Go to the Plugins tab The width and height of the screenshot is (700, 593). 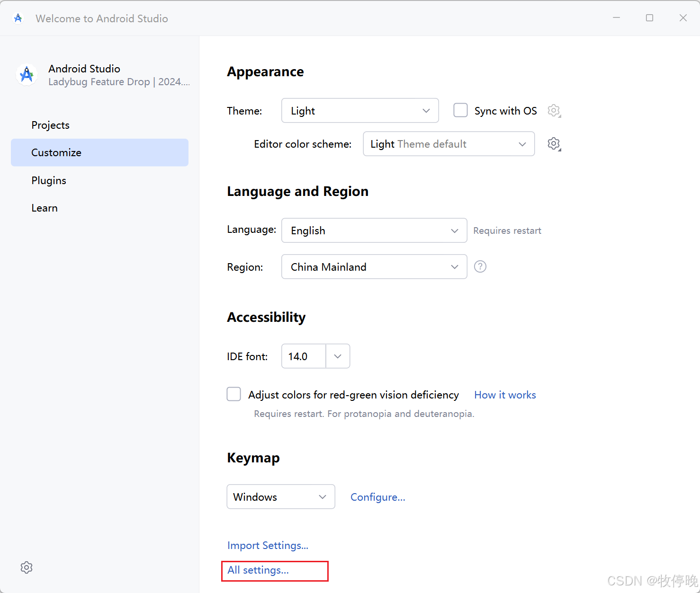click(x=99, y=180)
